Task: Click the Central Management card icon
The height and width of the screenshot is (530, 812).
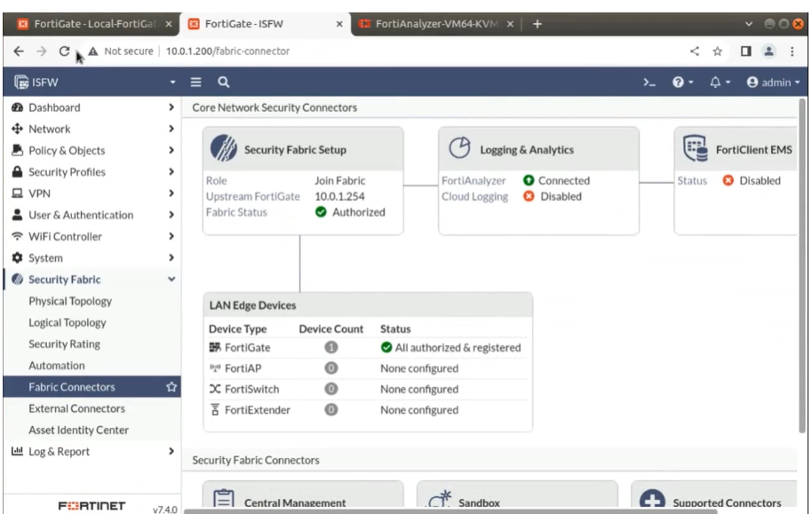Action: coord(224,498)
